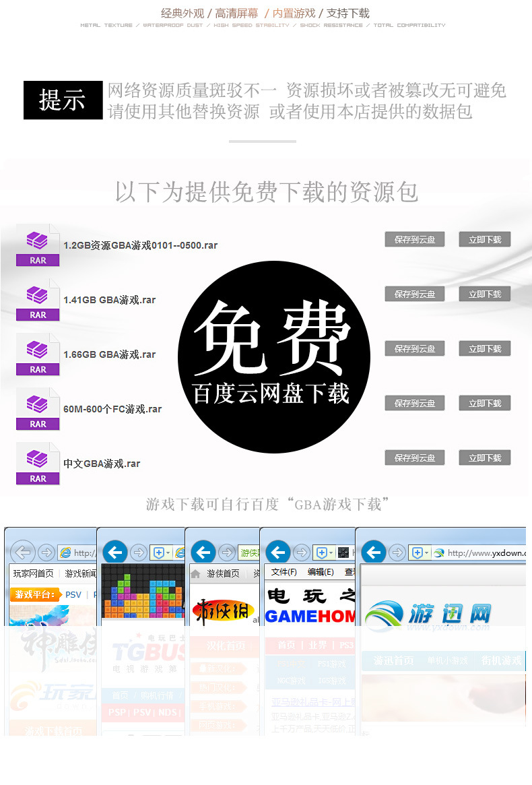This screenshot has width=532, height=785.
Task: Click forward arrow in the 玩家网 browser window
Action: pos(46,553)
